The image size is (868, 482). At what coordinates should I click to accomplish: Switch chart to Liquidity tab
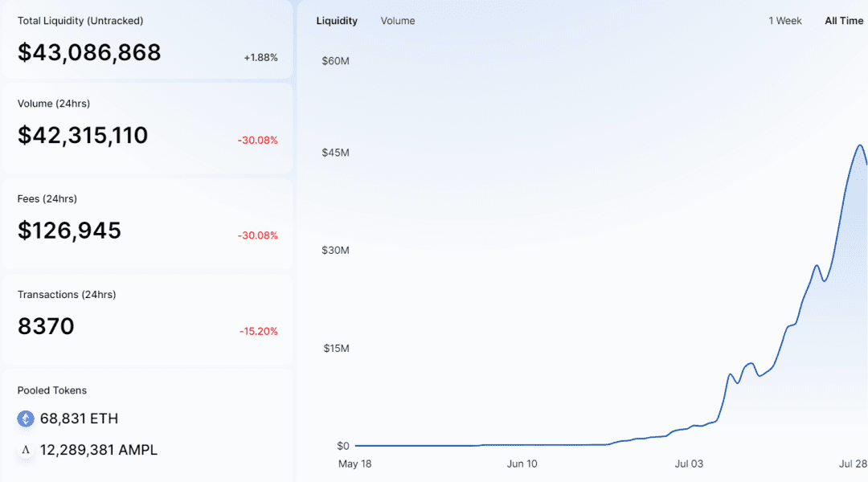[x=337, y=21]
